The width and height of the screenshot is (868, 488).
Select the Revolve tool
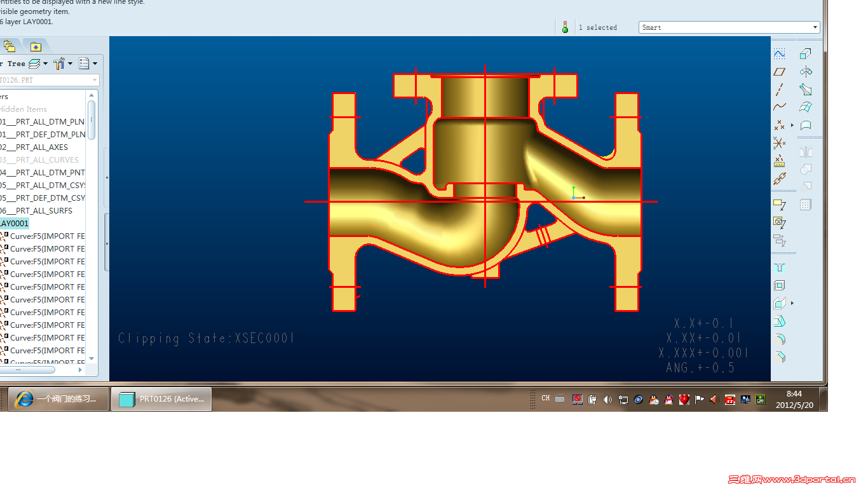click(x=806, y=72)
